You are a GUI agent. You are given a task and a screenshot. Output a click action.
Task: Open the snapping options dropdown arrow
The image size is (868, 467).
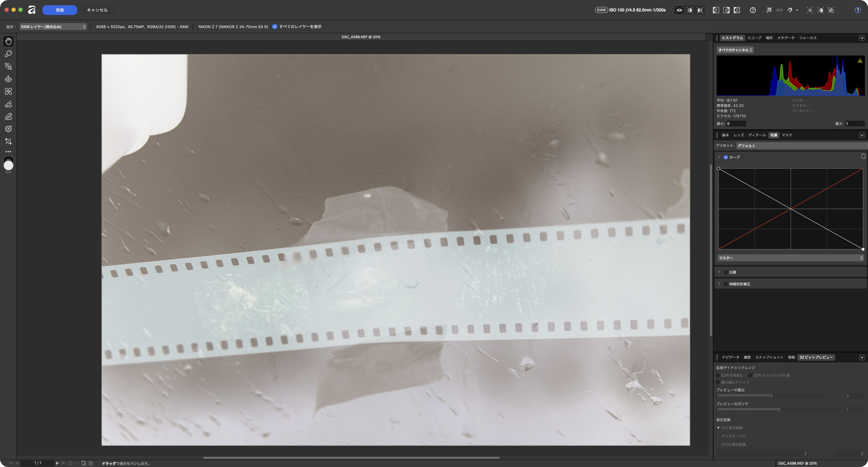pyautogui.click(x=797, y=10)
